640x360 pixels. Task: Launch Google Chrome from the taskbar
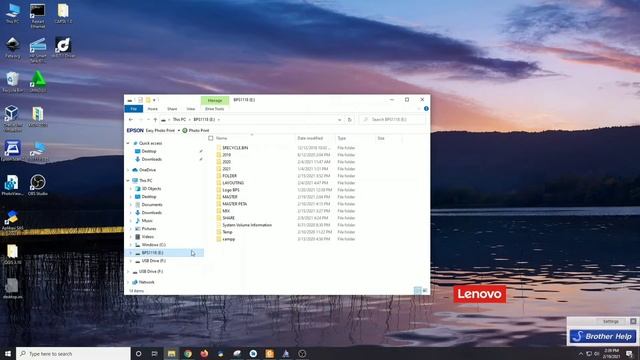tap(188, 353)
